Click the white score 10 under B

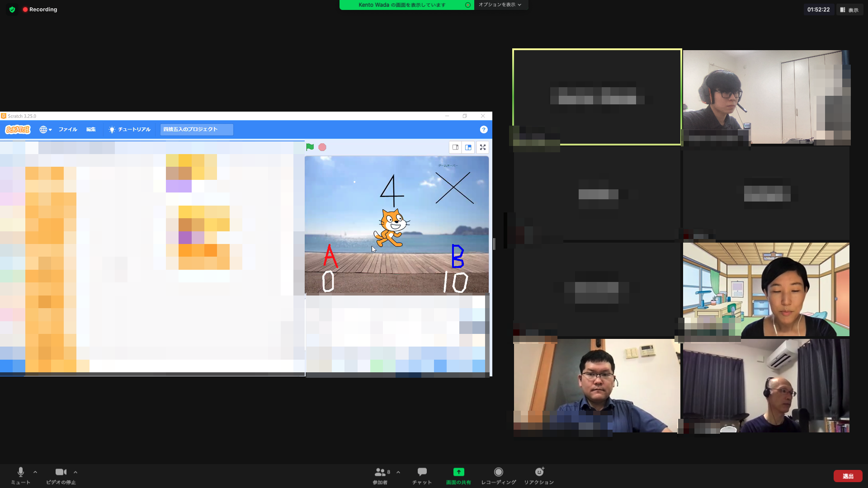(455, 282)
